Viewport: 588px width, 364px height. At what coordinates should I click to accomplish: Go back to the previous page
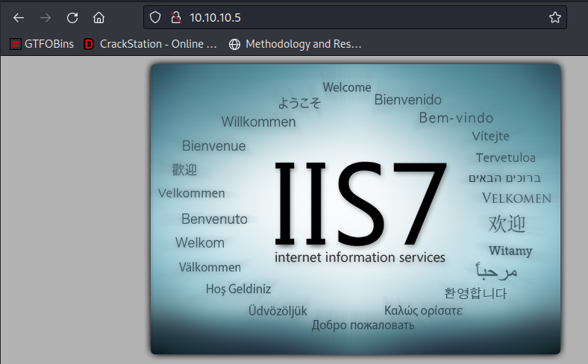tap(19, 18)
